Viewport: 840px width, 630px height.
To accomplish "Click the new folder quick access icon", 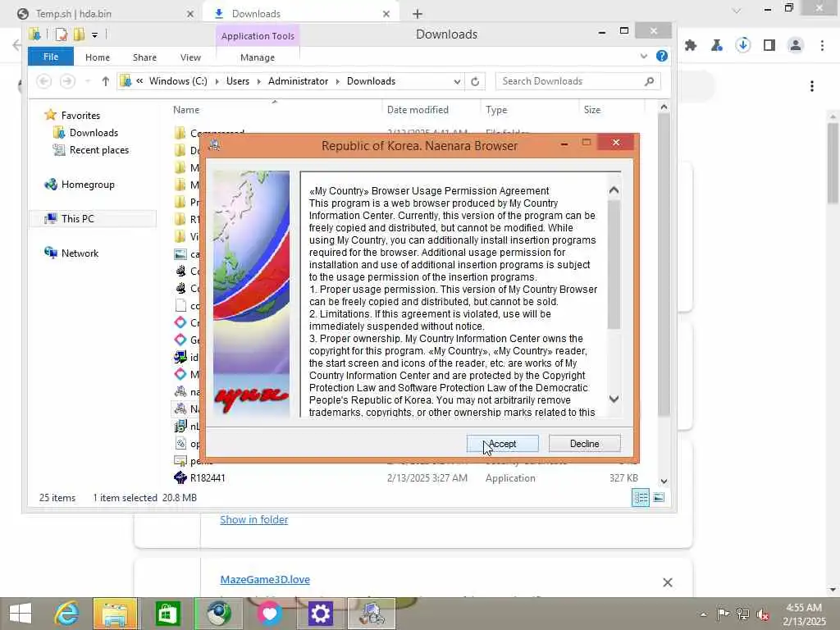I will (79, 34).
